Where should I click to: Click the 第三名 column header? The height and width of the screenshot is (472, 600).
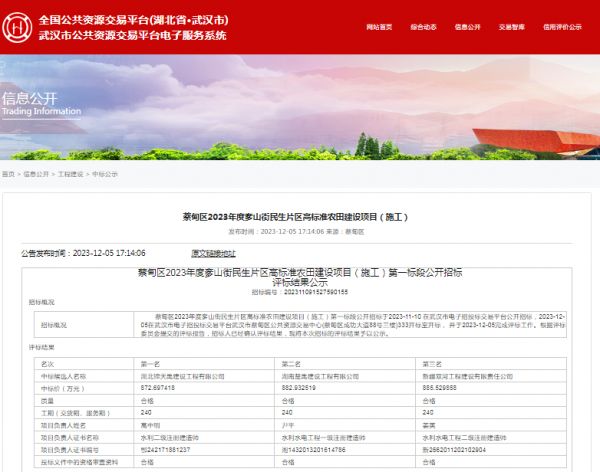point(431,364)
